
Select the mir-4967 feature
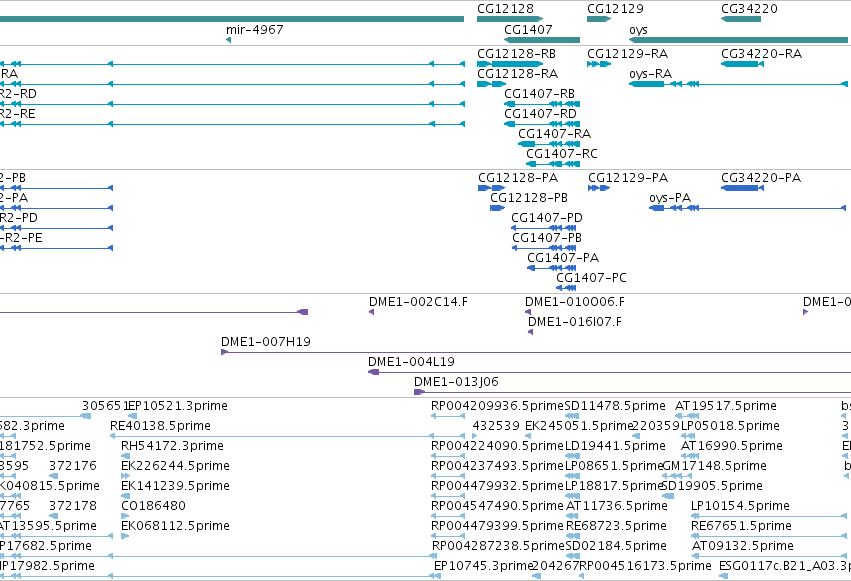click(x=228, y=40)
